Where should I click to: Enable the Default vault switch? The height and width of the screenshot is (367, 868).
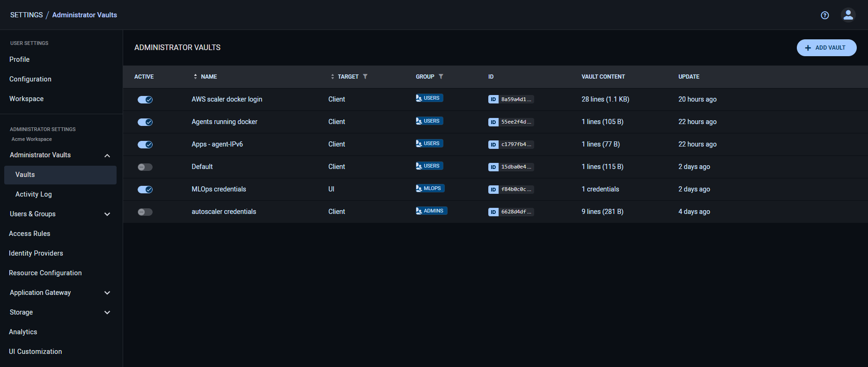click(x=145, y=167)
